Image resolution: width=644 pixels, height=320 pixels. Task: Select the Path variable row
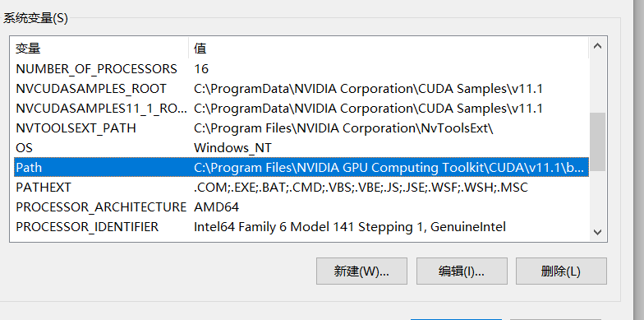[301, 168]
